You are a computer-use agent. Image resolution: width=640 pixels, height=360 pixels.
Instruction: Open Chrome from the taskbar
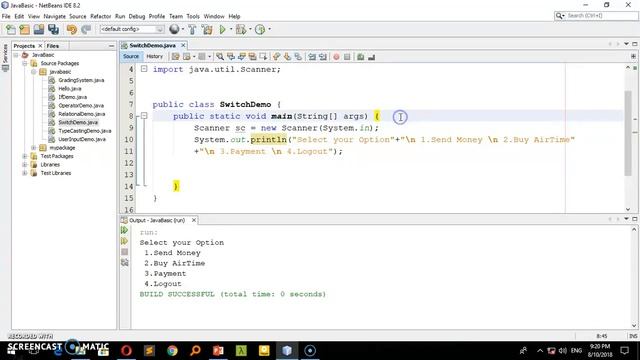[x=172, y=350]
